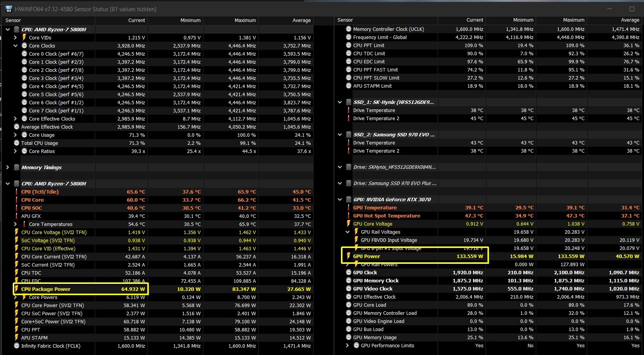644x355 pixels.
Task: Click the GPU Memory Usage sensor icon
Action: 349,337
